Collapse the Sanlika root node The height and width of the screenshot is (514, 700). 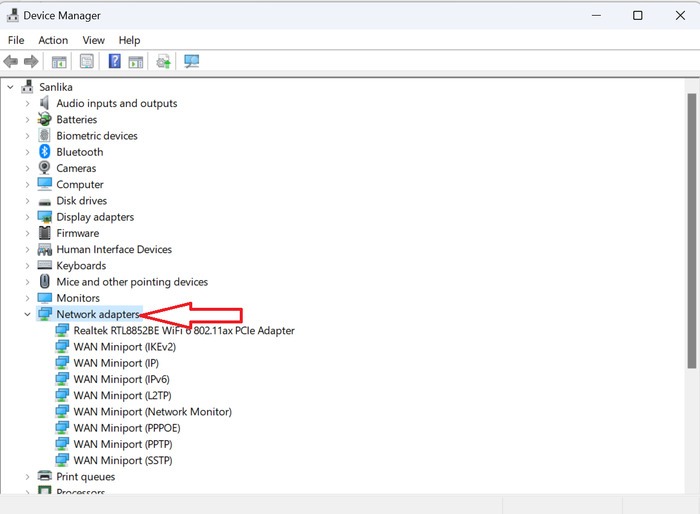click(10, 87)
